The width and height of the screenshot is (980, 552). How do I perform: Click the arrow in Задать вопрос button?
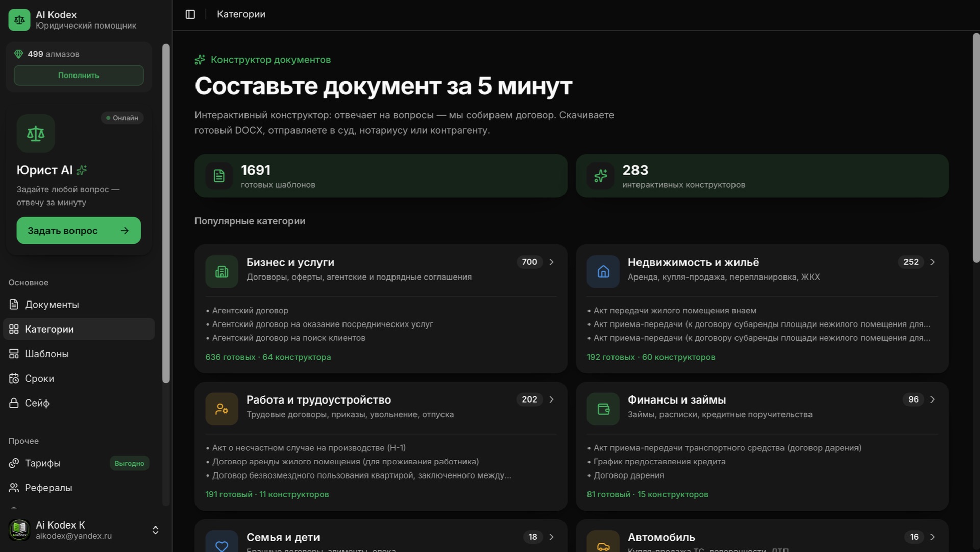pyautogui.click(x=125, y=231)
